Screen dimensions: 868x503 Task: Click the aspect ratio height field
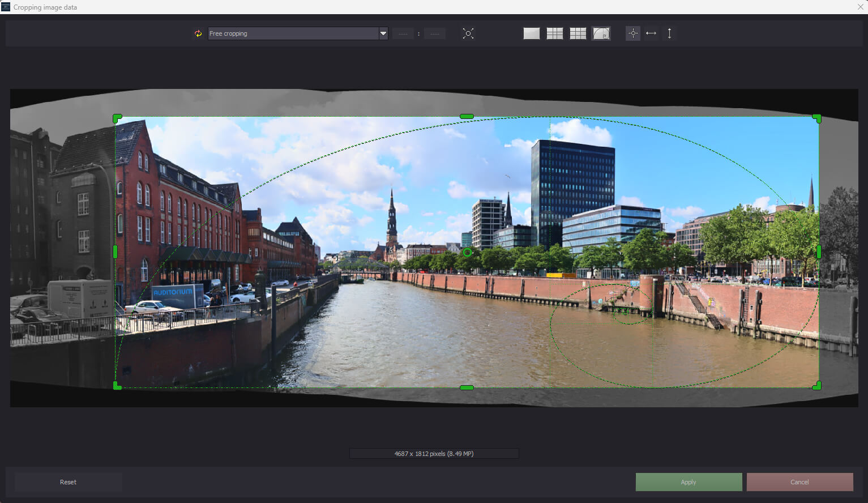point(434,34)
